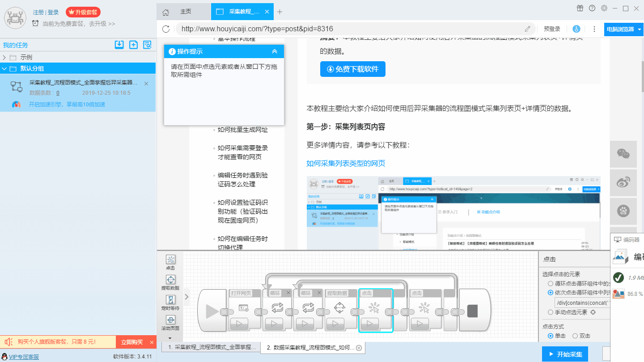The width and height of the screenshot is (644, 362).
Task: Reload the page with the refresh icon
Action: coord(166,29)
